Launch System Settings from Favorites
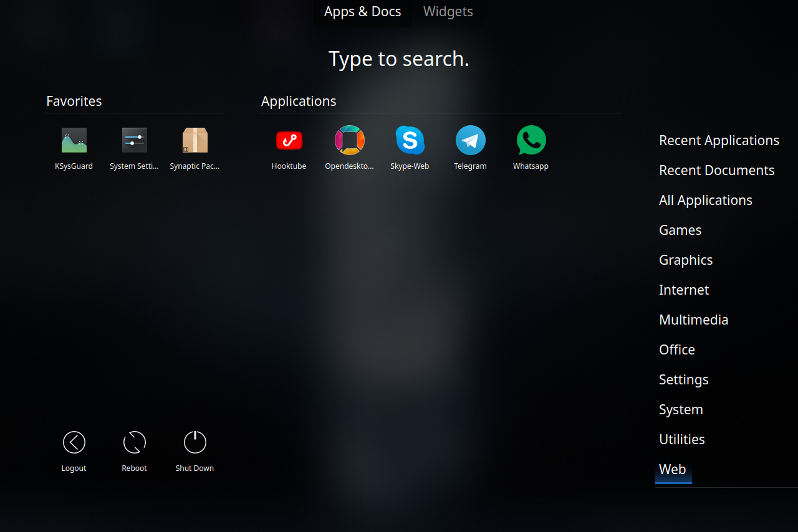 tap(134, 141)
